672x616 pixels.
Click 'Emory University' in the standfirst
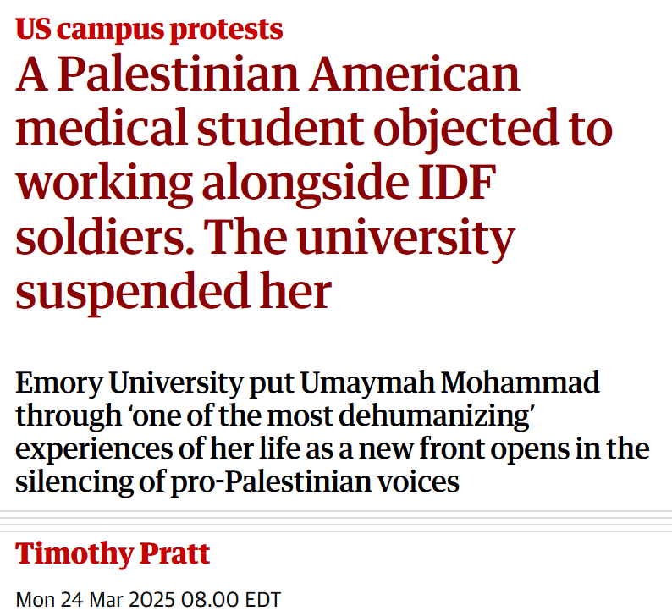click(x=129, y=382)
